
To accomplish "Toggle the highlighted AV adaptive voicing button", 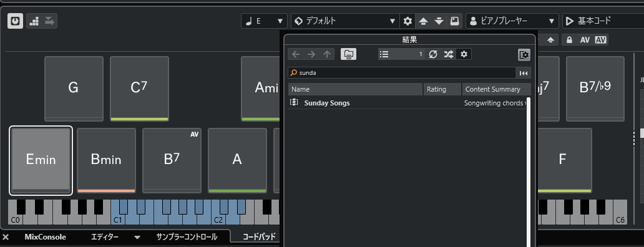I will click(x=601, y=40).
